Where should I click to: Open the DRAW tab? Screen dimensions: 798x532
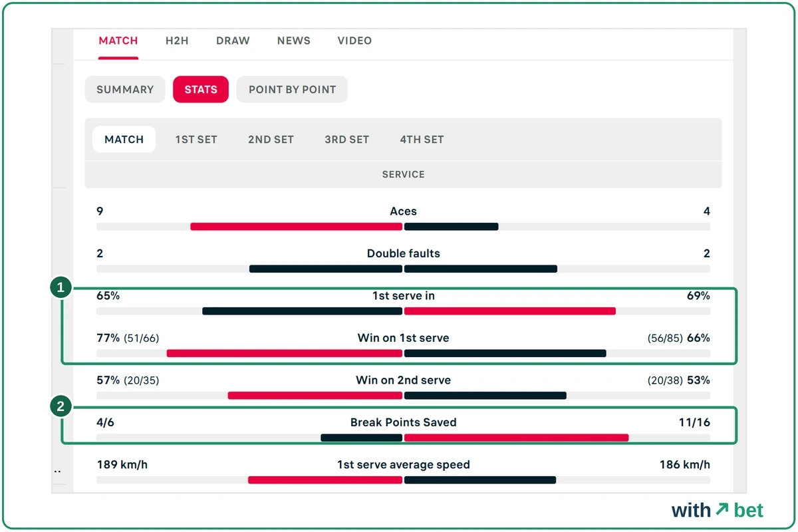(233, 41)
